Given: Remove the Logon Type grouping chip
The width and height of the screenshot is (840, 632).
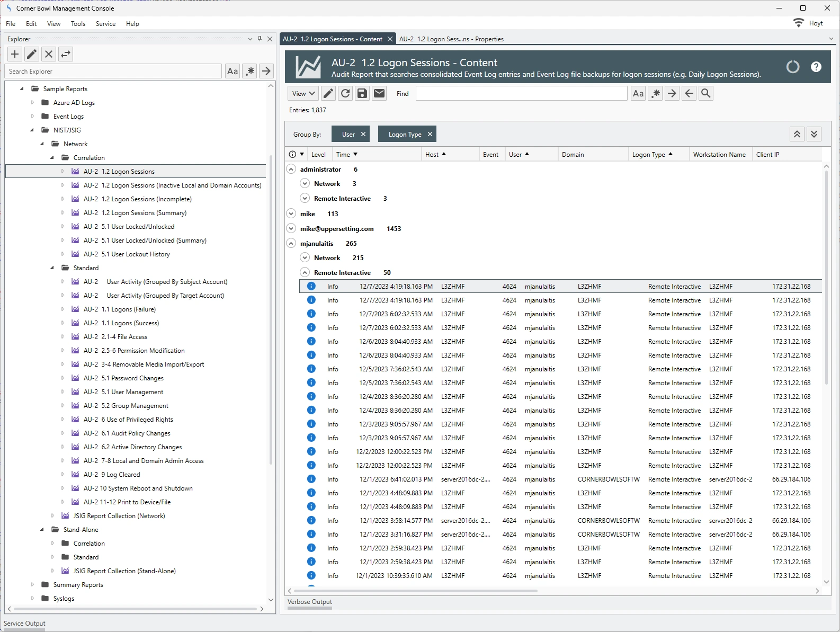Looking at the screenshot, I should pyautogui.click(x=430, y=134).
